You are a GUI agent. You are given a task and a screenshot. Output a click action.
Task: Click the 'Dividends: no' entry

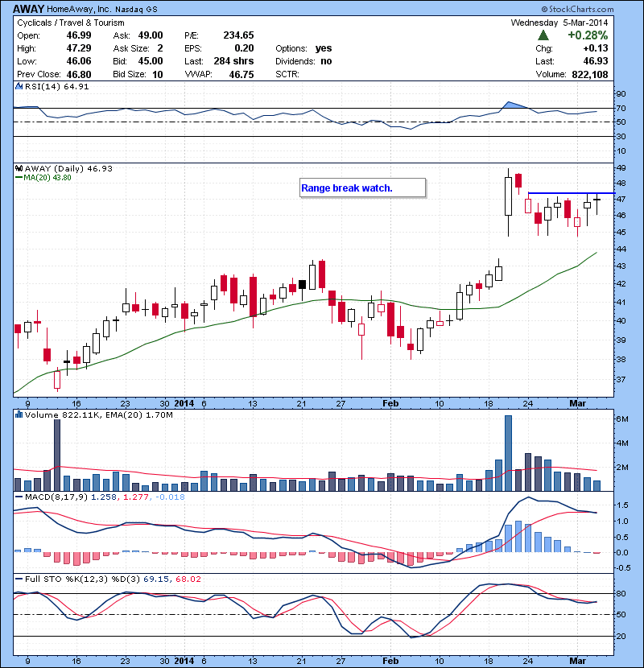303,61
